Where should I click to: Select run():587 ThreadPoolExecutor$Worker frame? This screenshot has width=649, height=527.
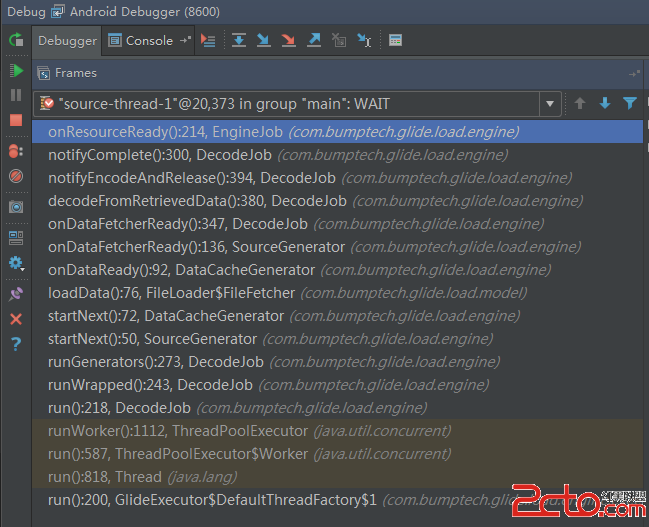click(x=337, y=454)
